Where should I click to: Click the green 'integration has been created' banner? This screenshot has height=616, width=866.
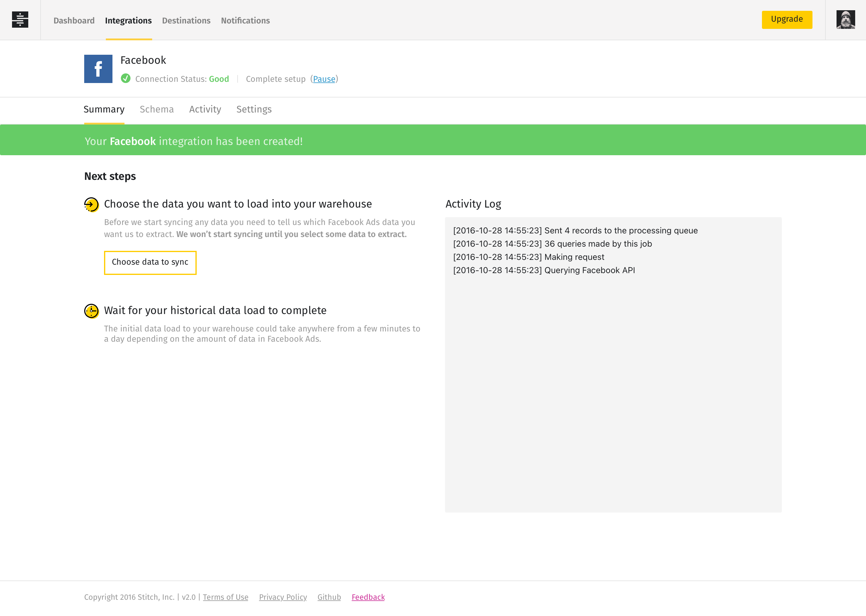point(433,140)
